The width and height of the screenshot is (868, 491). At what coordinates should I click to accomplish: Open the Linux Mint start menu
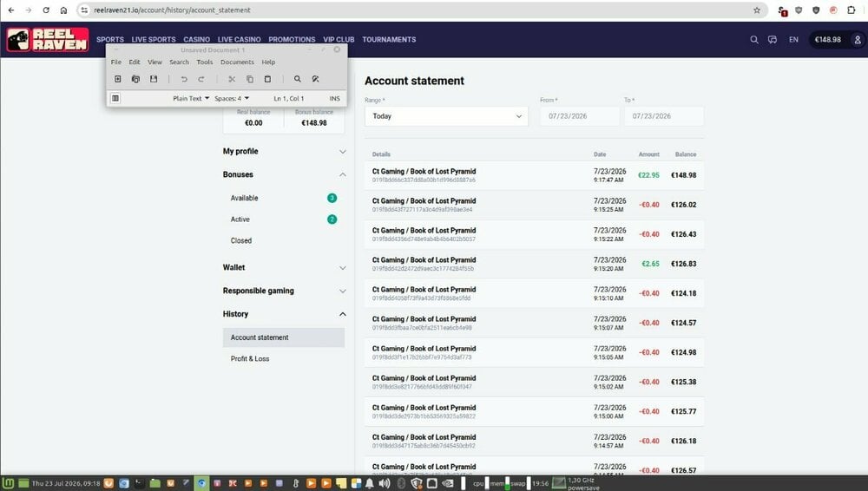pos(9,483)
